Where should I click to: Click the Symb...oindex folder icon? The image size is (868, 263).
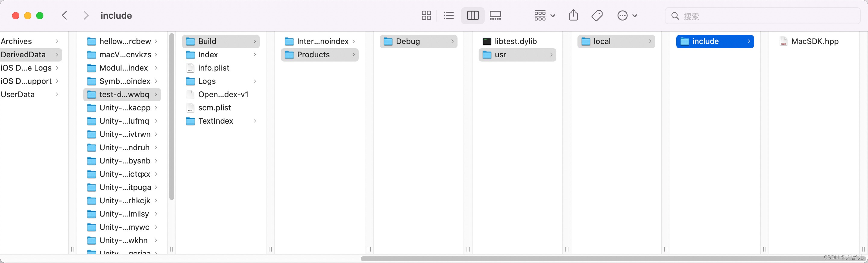pos(92,81)
